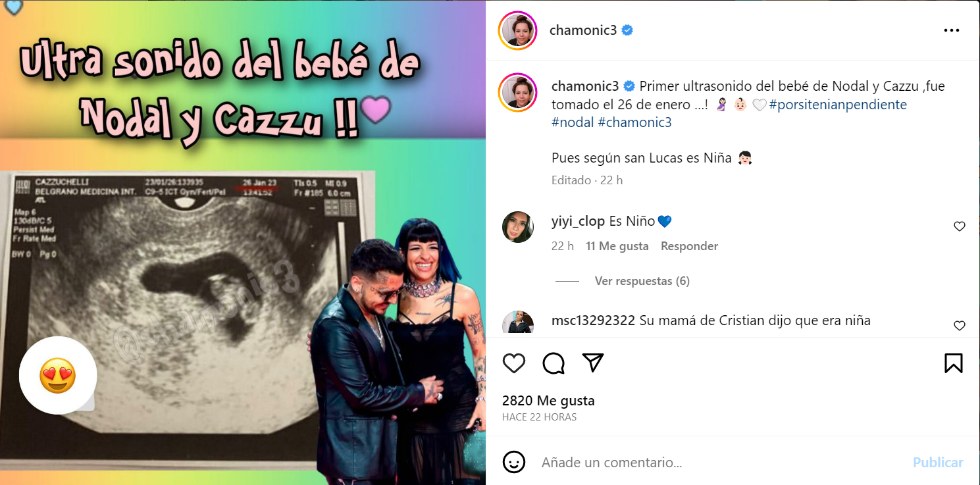Image resolution: width=980 pixels, height=485 pixels.
Task: Expand Ver respuestas (6) replies
Action: click(x=642, y=281)
